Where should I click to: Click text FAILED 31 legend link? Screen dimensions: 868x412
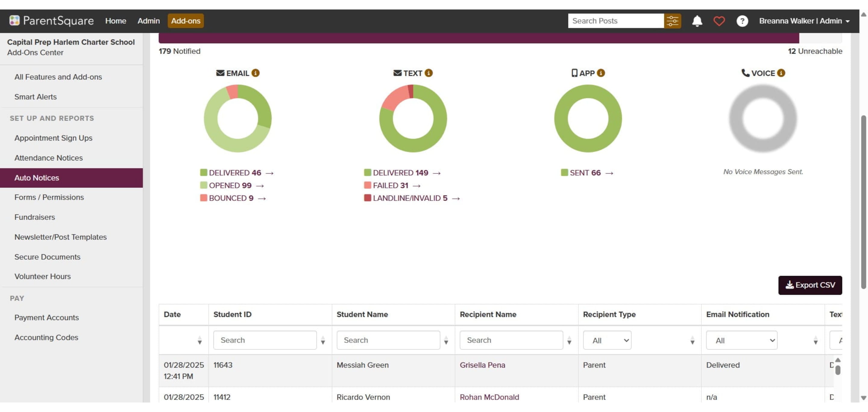click(390, 185)
